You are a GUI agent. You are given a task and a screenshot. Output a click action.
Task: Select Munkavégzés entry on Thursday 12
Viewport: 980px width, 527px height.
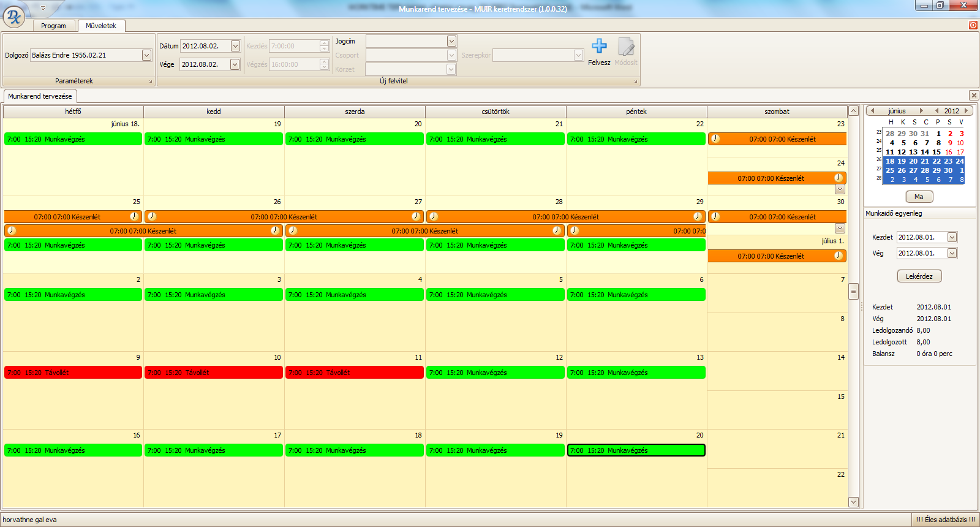pos(496,373)
